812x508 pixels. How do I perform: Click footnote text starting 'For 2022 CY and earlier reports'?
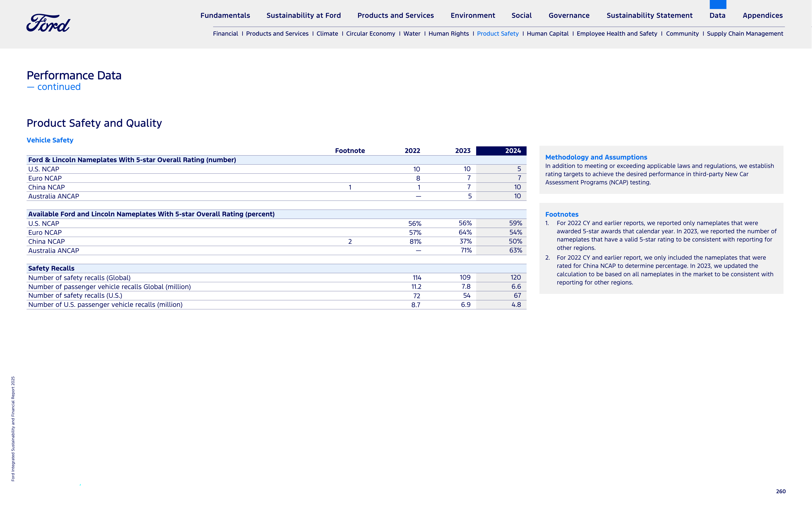click(x=666, y=236)
